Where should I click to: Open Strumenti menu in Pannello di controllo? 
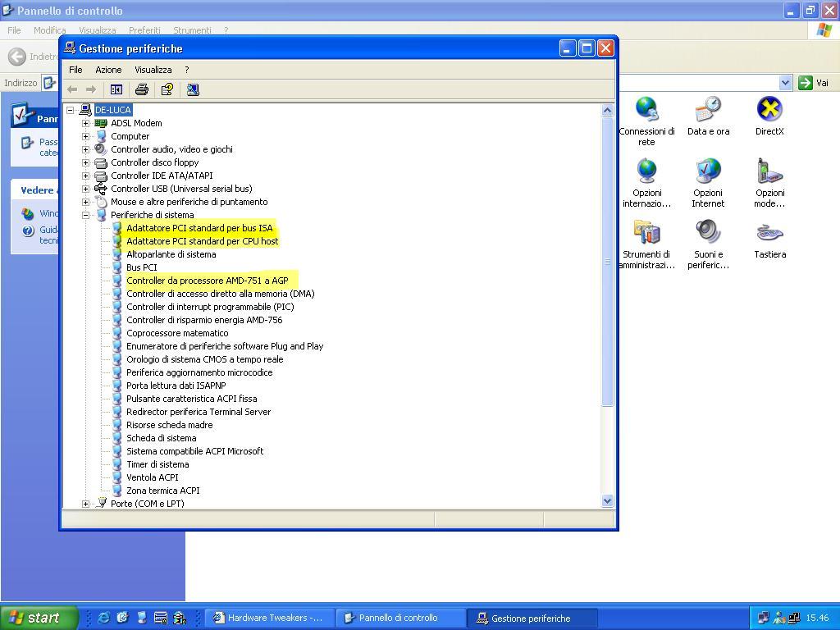click(x=192, y=30)
